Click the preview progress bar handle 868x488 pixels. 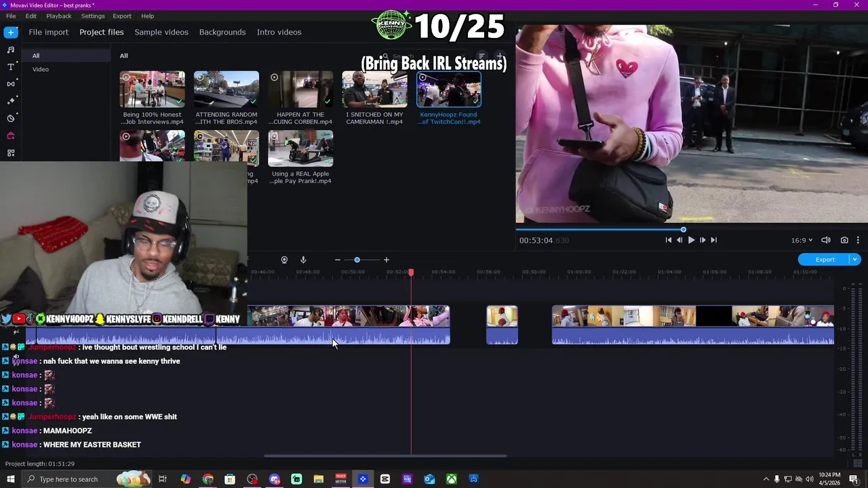coord(684,229)
